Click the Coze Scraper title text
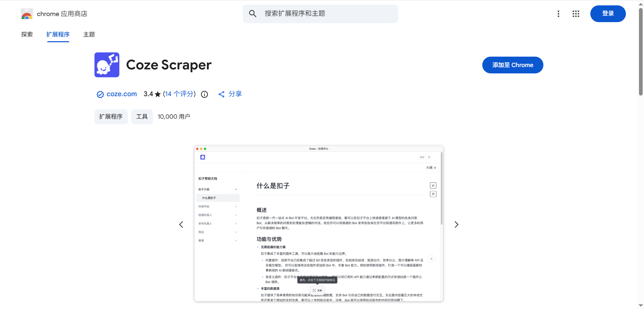Image resolution: width=644 pixels, height=309 pixels. 169,65
